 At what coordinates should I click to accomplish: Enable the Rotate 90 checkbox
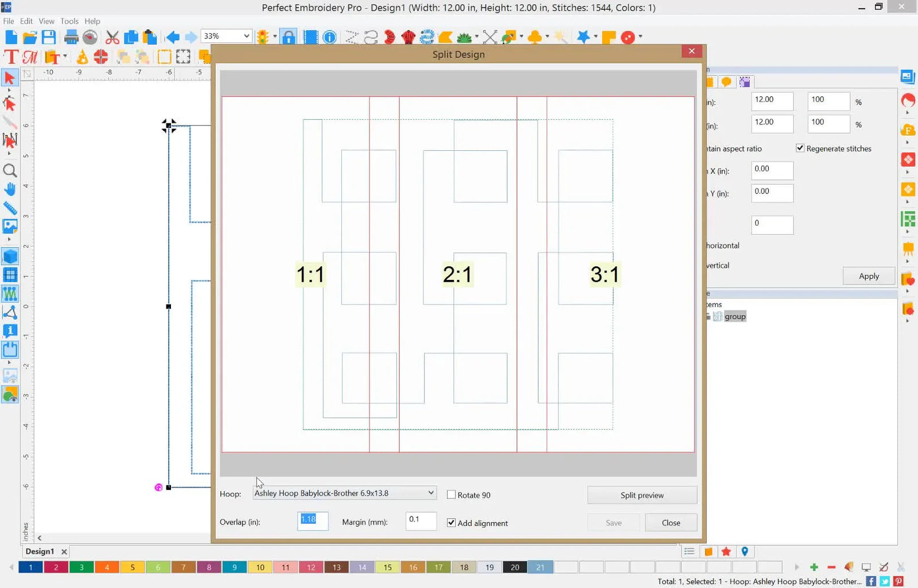[x=451, y=494]
